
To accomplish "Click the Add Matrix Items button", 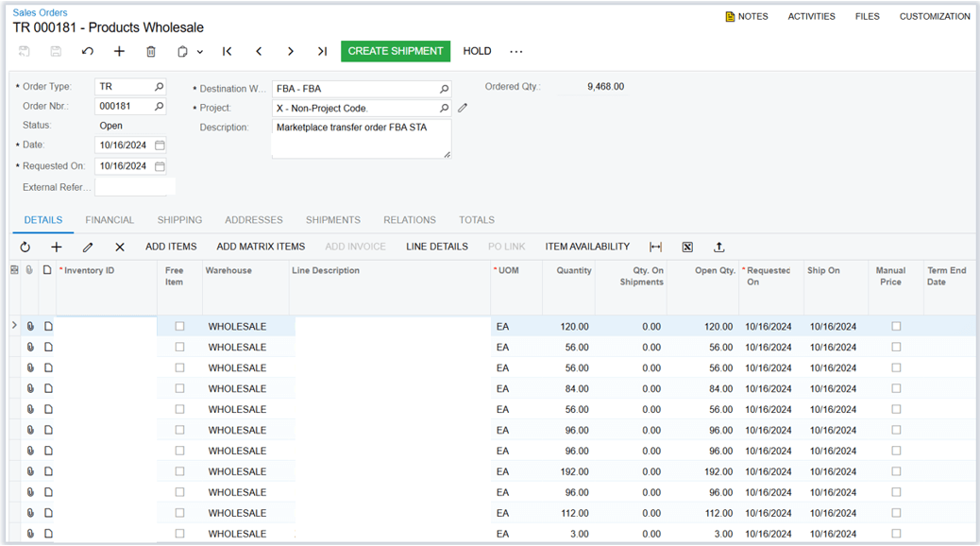I will pyautogui.click(x=261, y=247).
